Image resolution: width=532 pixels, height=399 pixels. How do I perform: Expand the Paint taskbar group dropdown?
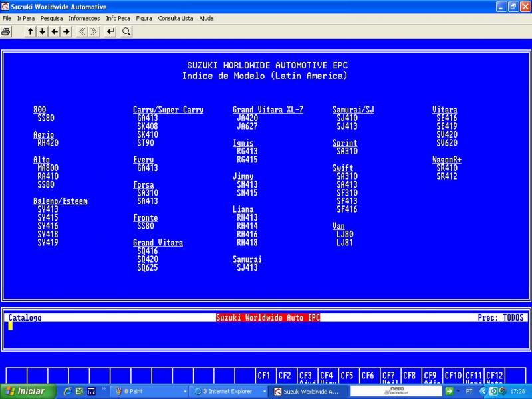[x=185, y=392]
